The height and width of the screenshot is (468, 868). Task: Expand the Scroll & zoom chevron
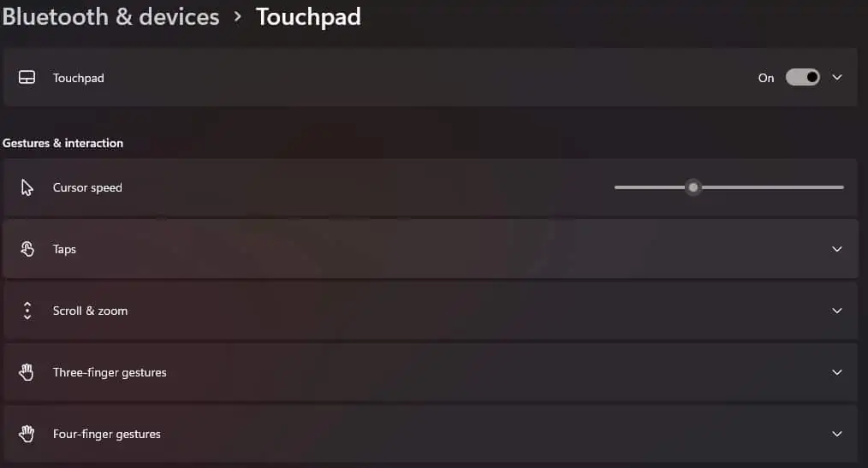coord(837,311)
